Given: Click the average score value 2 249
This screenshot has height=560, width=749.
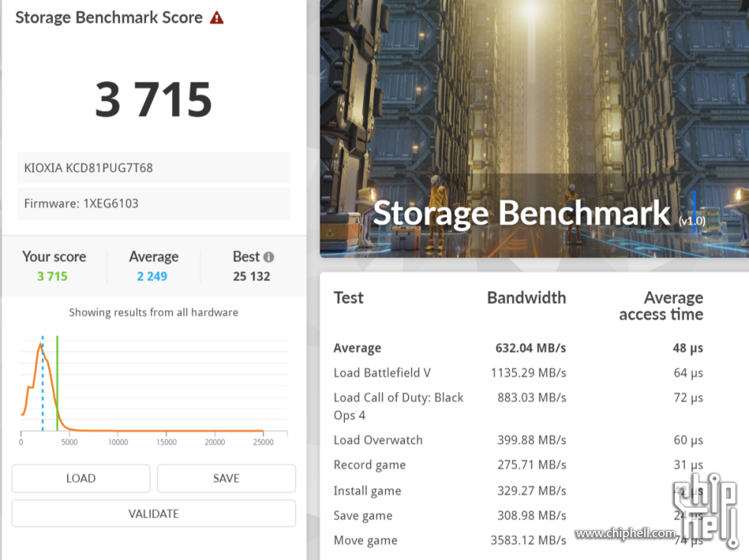Looking at the screenshot, I should (x=152, y=277).
